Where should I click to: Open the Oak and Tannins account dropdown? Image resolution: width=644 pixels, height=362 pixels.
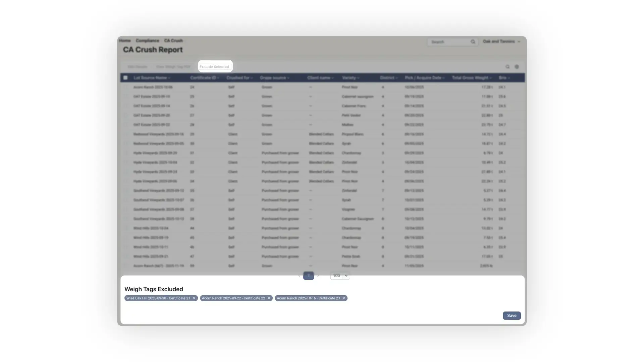point(501,42)
